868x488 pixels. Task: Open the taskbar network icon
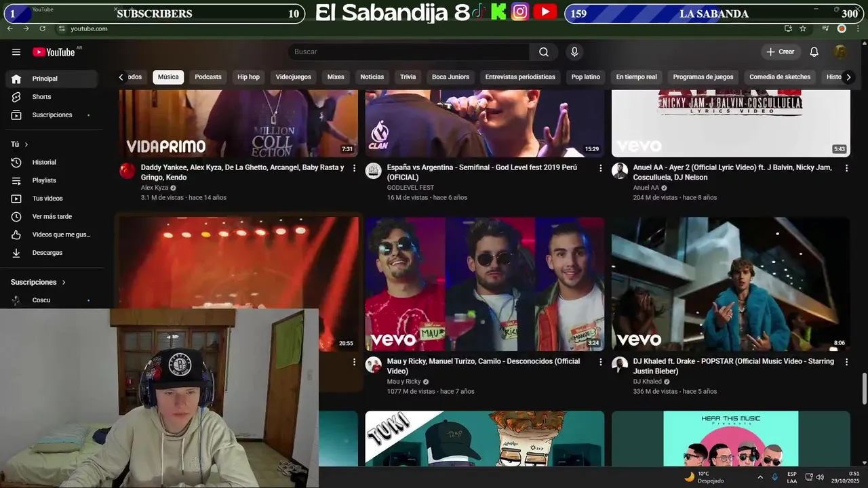click(x=809, y=477)
